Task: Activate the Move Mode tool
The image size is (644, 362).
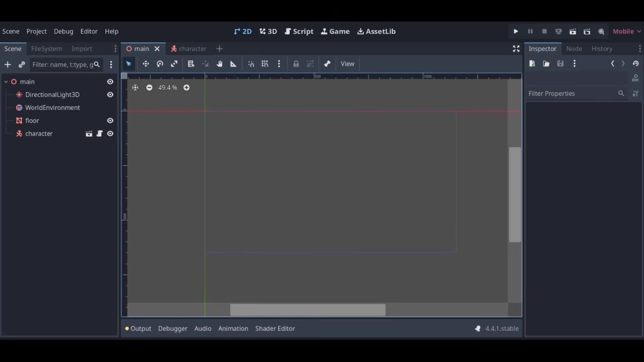Action: coord(145,64)
